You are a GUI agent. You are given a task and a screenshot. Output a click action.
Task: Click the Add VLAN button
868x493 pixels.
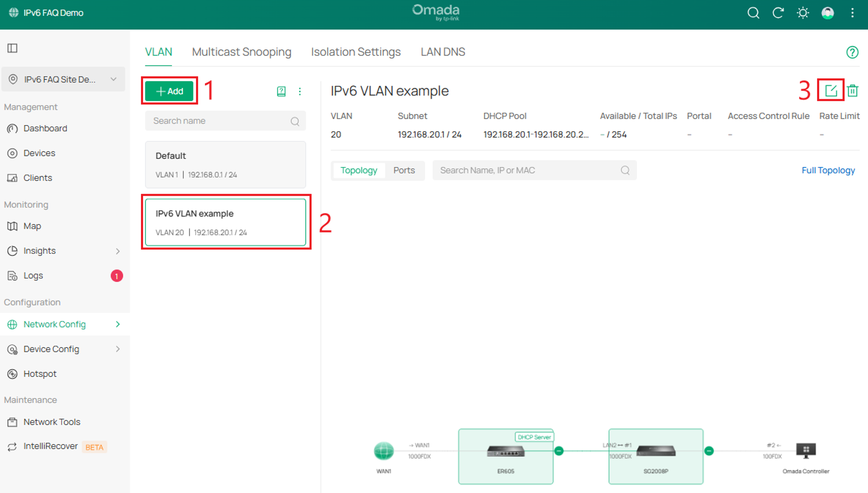169,91
